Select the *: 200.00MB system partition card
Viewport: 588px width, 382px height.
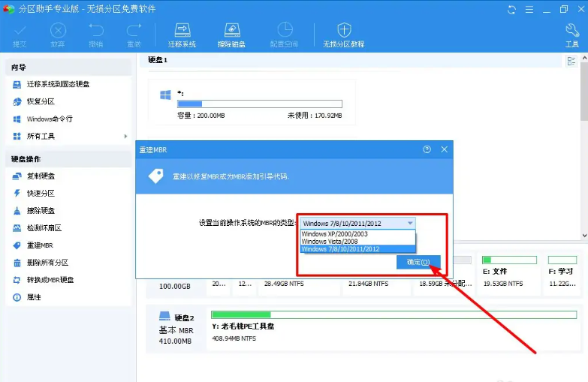point(252,102)
